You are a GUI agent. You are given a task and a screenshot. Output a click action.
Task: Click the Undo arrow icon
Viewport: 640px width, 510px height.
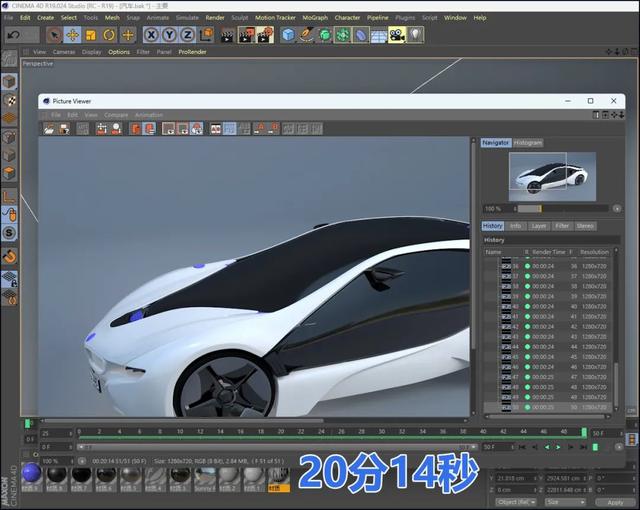pos(13,35)
